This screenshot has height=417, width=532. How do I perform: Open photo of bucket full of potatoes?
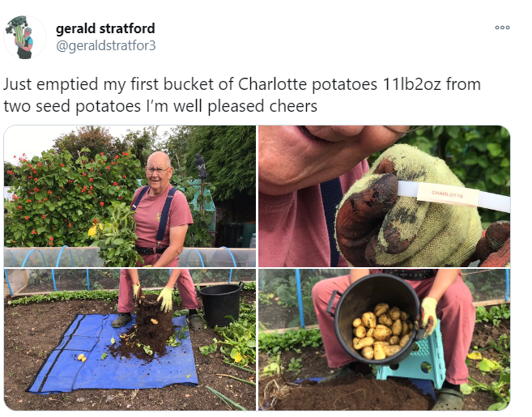click(384, 339)
